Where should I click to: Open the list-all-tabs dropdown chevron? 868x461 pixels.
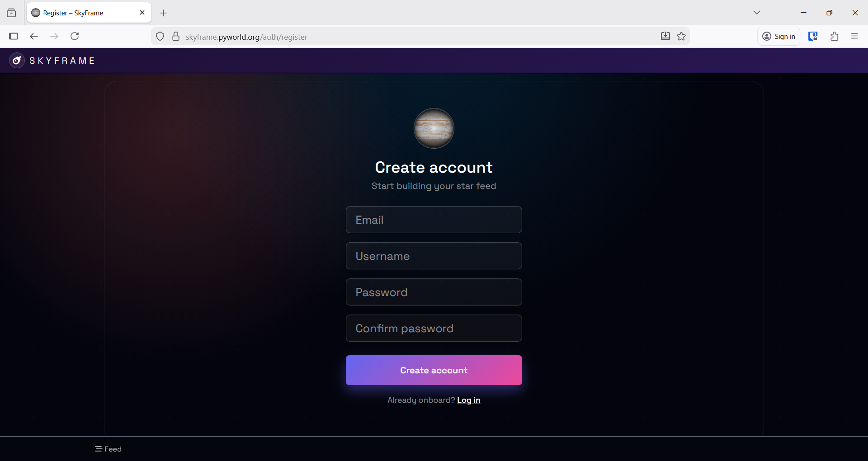pos(757,12)
